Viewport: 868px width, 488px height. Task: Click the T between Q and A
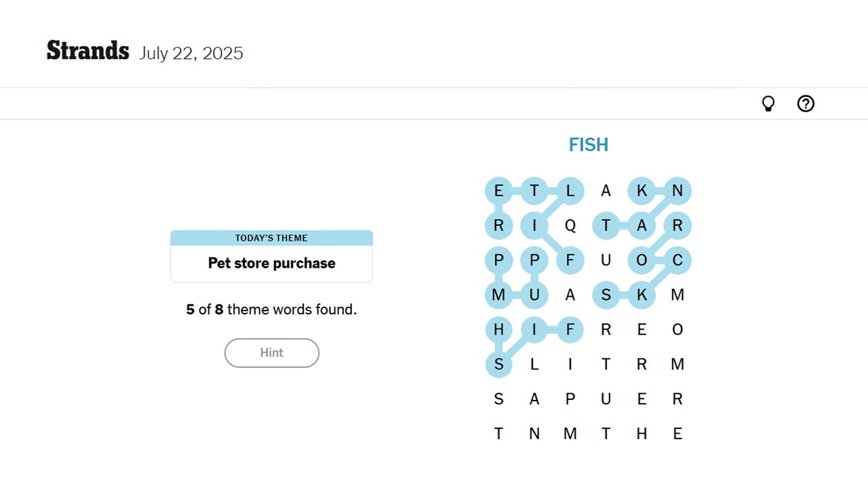pyautogui.click(x=606, y=226)
